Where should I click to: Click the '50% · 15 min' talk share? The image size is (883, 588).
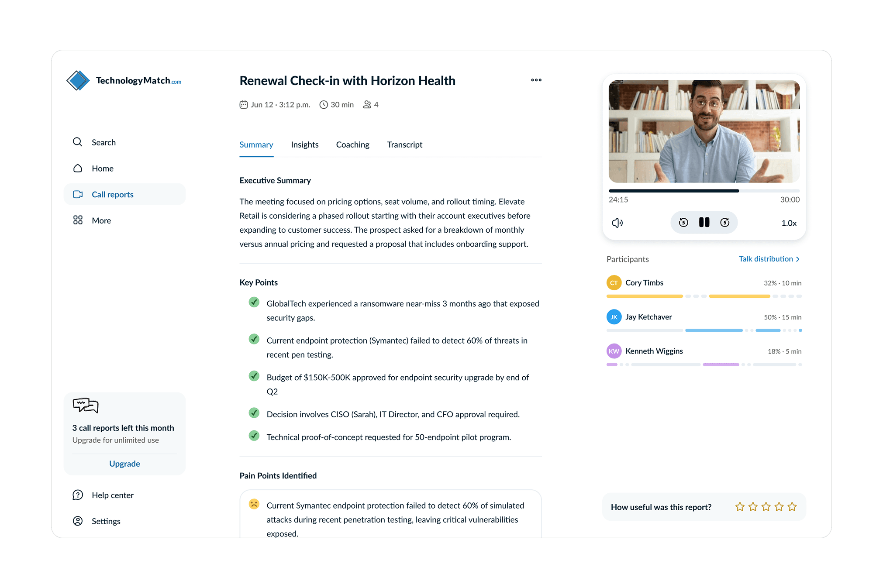tap(783, 317)
